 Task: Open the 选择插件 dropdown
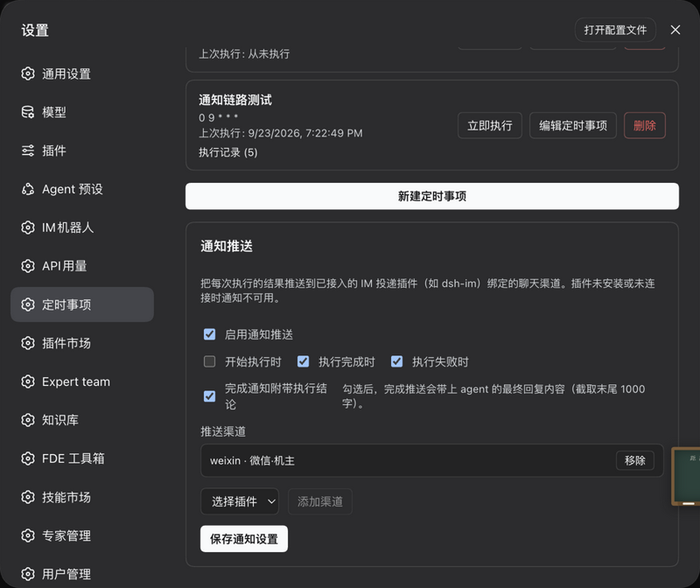tap(240, 501)
